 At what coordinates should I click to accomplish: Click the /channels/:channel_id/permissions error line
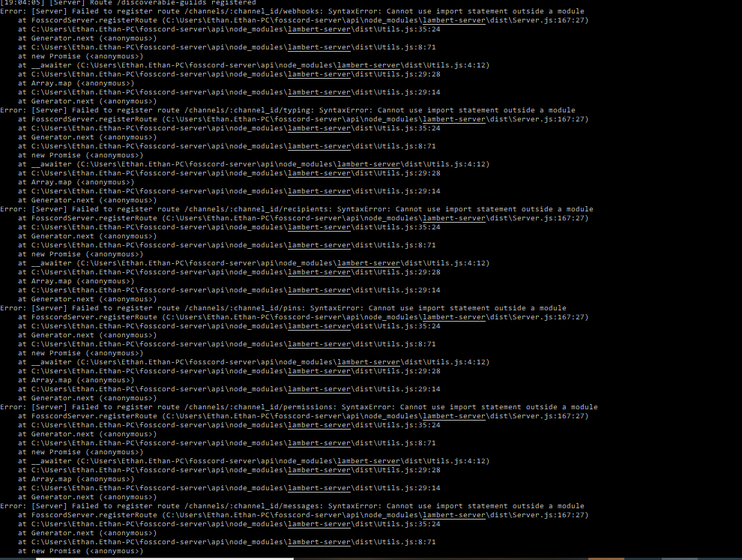298,407
